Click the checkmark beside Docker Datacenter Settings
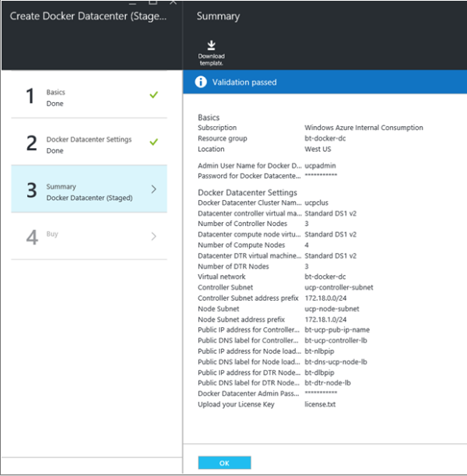467x476 pixels. point(153,142)
